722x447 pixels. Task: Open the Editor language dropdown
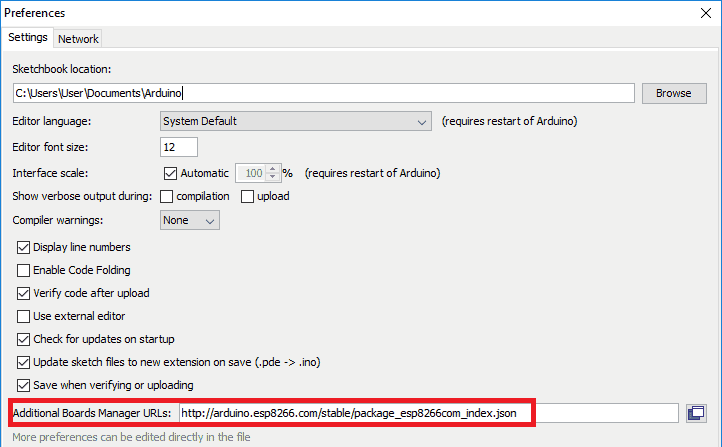click(x=296, y=121)
